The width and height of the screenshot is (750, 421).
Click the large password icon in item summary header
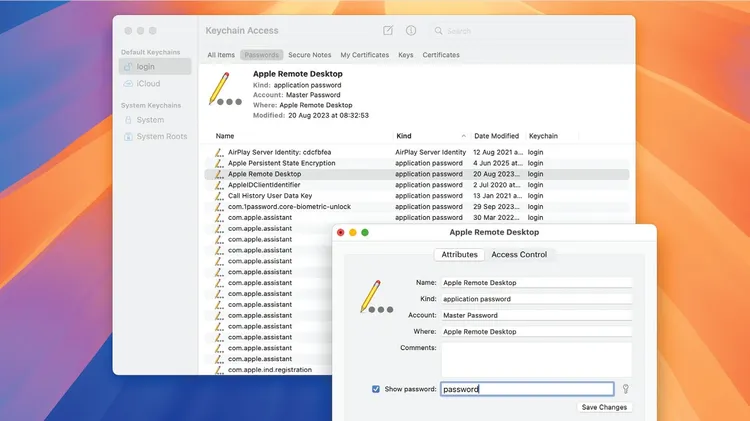pos(225,89)
